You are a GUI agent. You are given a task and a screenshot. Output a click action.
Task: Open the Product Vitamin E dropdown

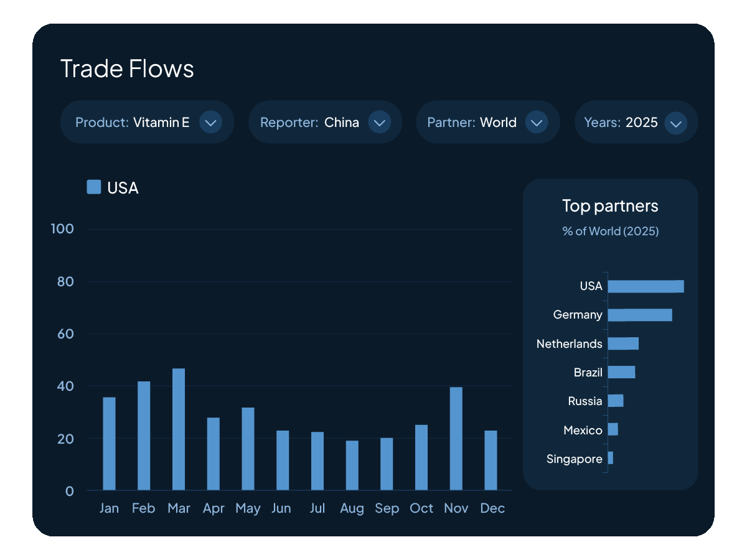click(147, 122)
